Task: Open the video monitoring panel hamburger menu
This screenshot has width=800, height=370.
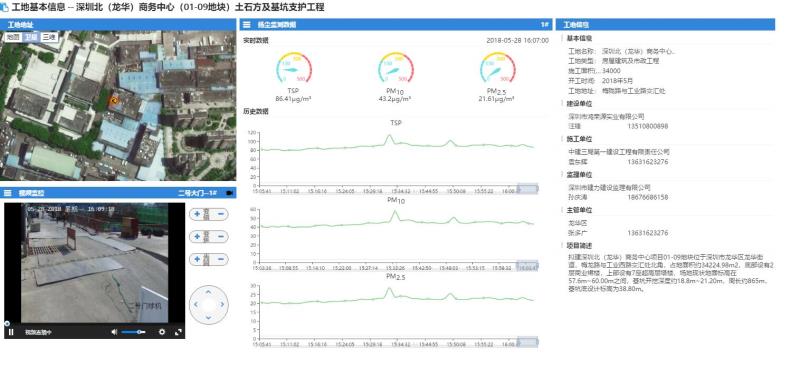Action: (x=8, y=193)
